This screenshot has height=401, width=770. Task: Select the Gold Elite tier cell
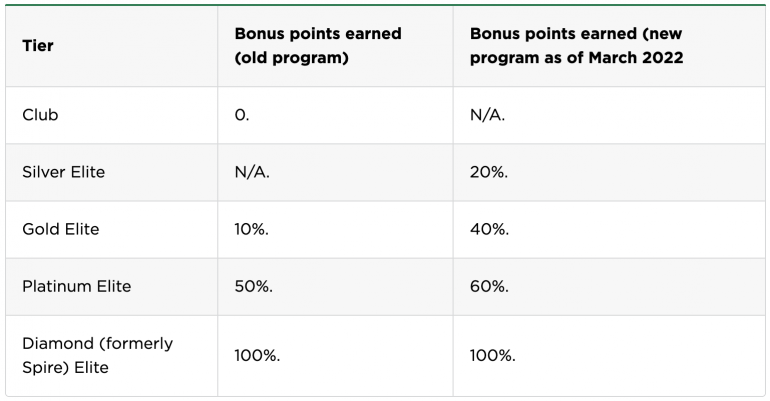(60, 229)
